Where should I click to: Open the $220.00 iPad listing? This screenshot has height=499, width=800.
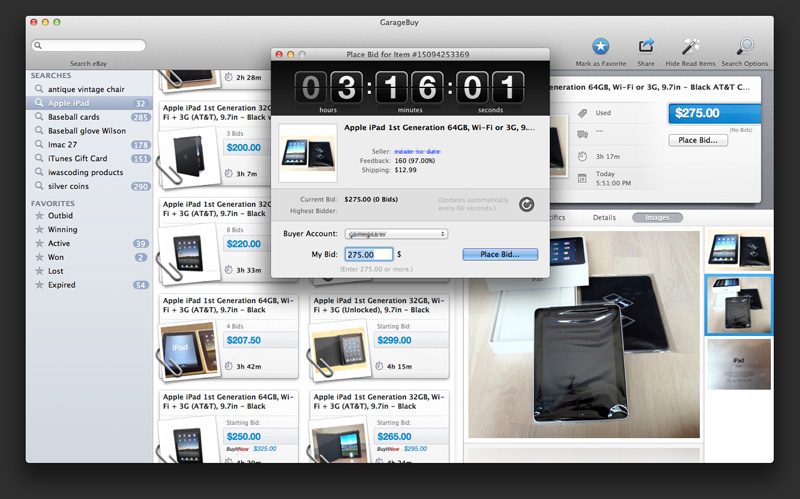tap(214, 242)
